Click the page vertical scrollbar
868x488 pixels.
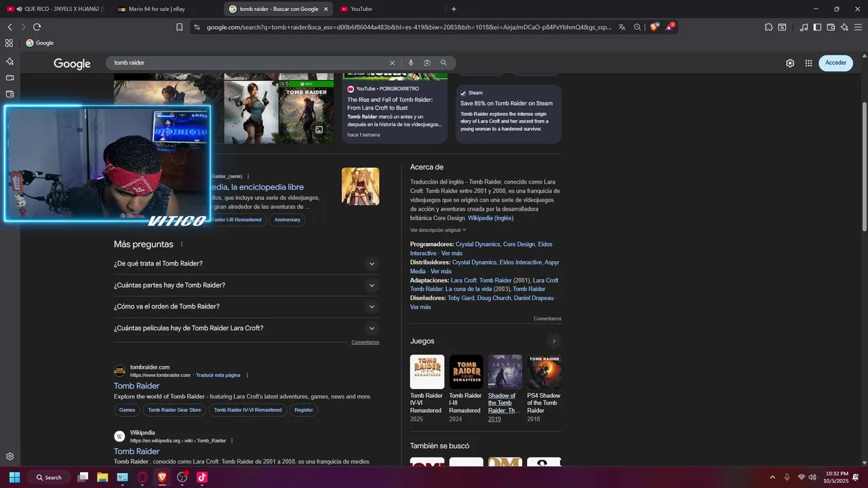(x=864, y=166)
